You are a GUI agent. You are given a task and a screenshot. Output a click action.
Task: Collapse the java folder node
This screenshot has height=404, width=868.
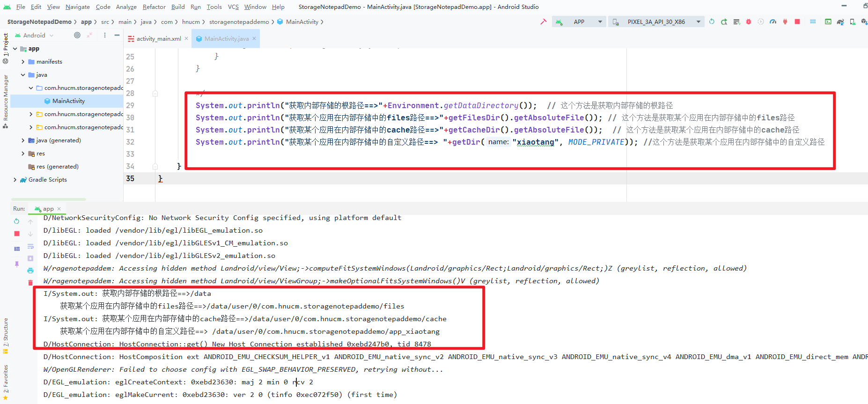coord(23,75)
